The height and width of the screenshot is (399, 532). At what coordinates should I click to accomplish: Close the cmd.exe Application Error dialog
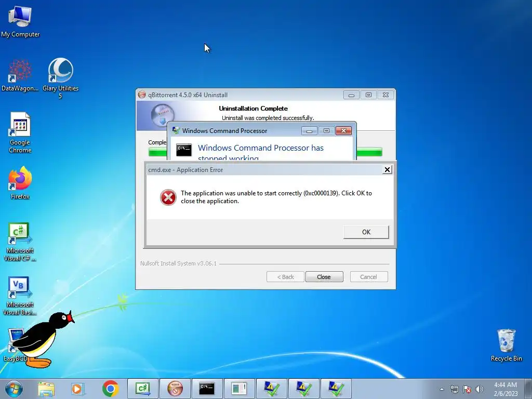[x=387, y=170]
